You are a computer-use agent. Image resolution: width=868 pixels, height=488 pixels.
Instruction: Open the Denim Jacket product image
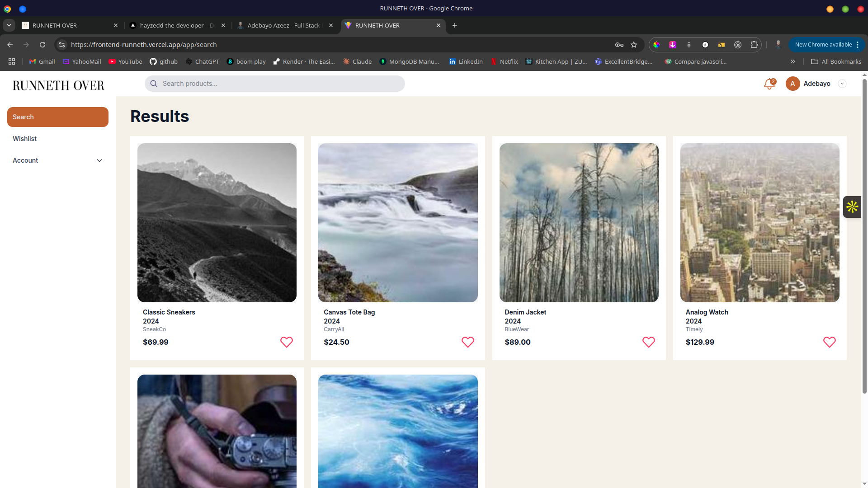click(579, 223)
